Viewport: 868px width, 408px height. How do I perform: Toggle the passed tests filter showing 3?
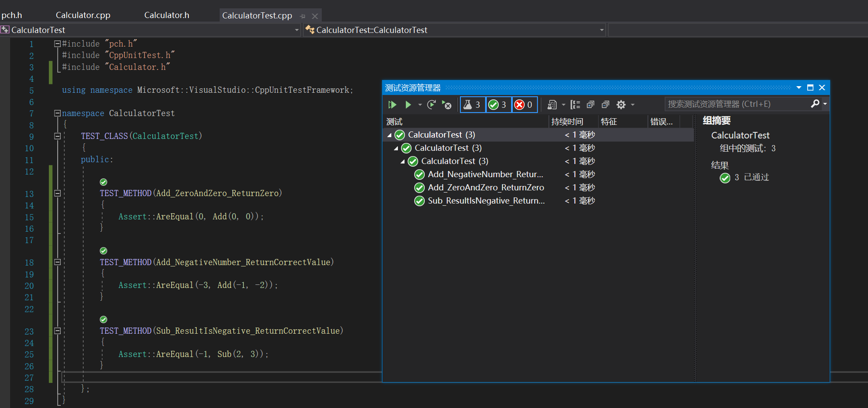pos(499,105)
